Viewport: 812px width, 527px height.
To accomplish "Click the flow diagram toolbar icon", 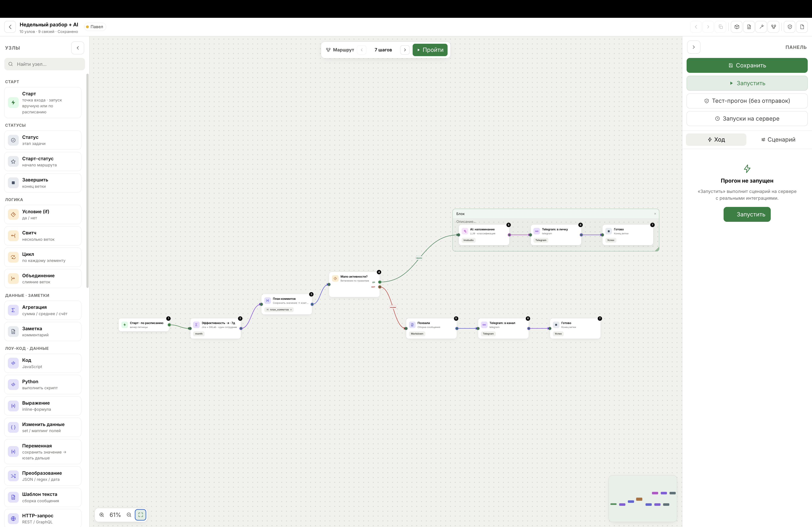I will pos(773,27).
